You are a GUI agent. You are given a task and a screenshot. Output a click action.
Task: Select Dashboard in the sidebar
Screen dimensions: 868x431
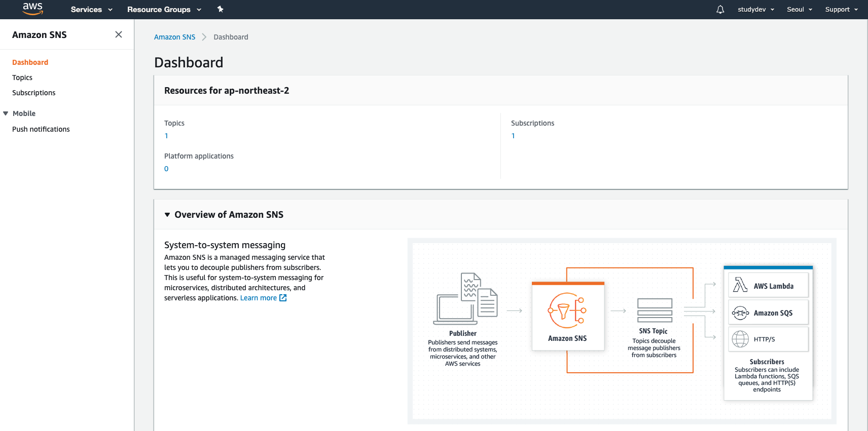[x=30, y=62]
